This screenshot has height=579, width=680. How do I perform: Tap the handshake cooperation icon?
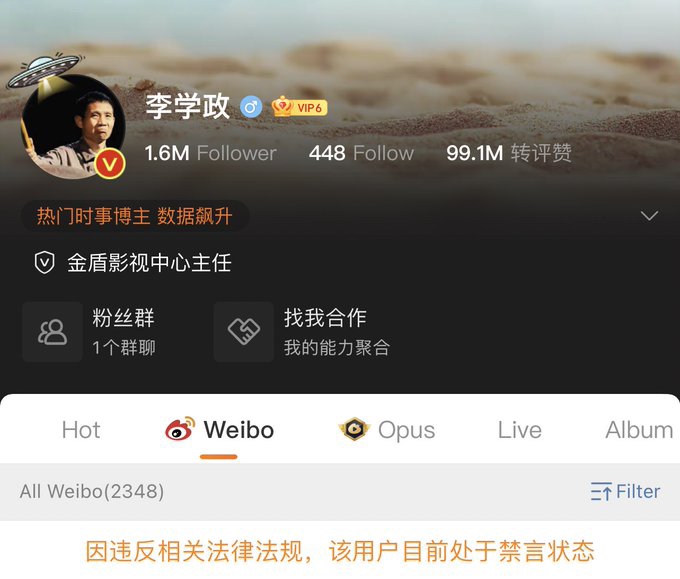point(244,332)
